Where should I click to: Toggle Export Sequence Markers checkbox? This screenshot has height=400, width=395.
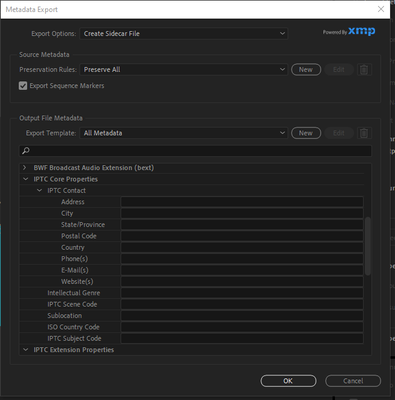23,86
